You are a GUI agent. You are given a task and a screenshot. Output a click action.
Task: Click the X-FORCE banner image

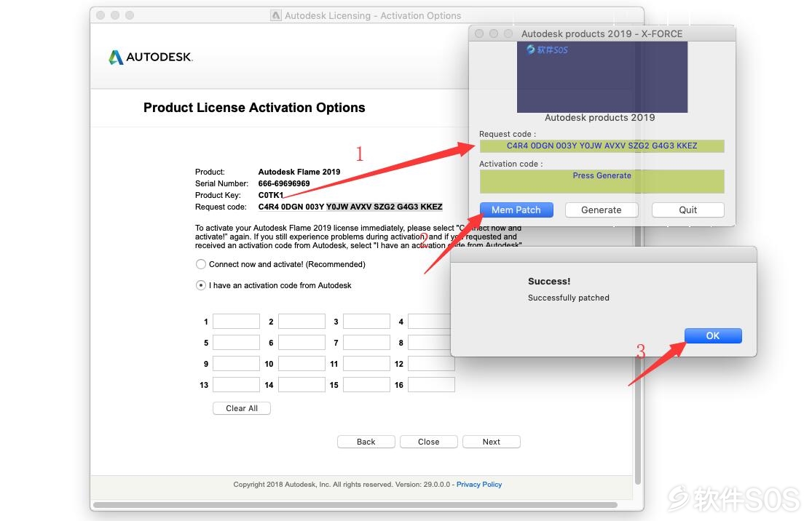602,77
